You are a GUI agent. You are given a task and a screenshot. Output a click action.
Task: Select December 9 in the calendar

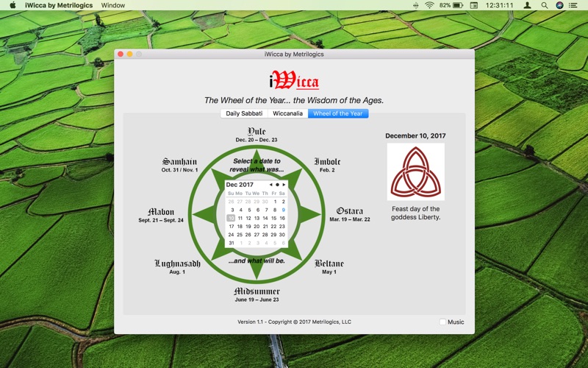283,210
